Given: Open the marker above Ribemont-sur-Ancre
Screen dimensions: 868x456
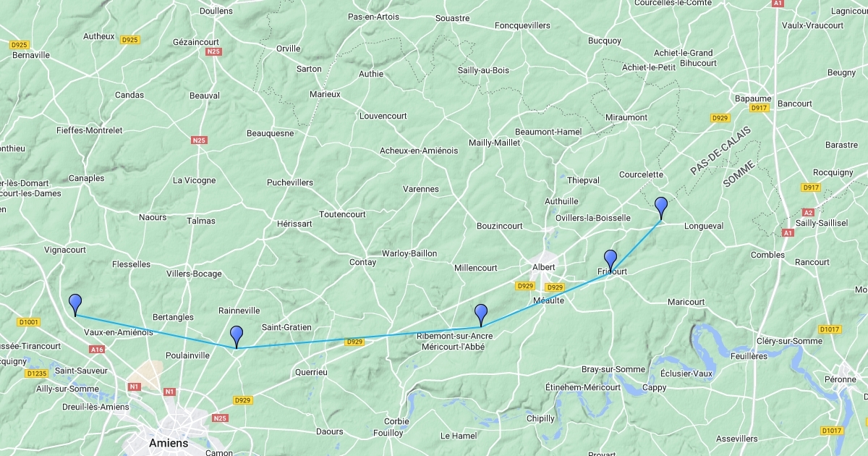Looking at the screenshot, I should point(481,316).
